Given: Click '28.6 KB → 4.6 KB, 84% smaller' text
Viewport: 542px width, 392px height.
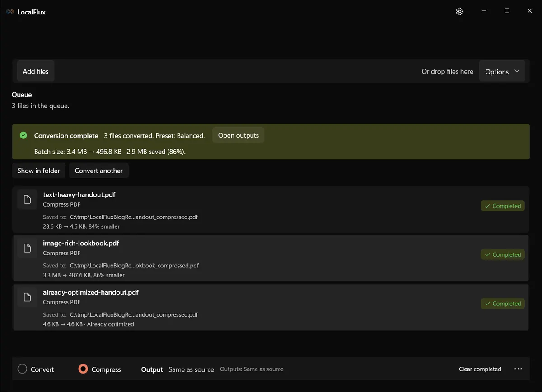Looking at the screenshot, I should coord(81,226).
